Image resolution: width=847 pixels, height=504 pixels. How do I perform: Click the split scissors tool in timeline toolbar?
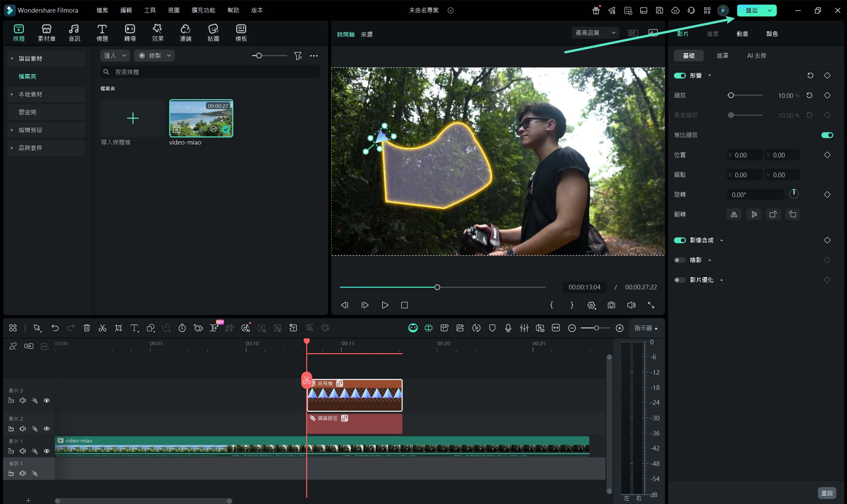(102, 328)
